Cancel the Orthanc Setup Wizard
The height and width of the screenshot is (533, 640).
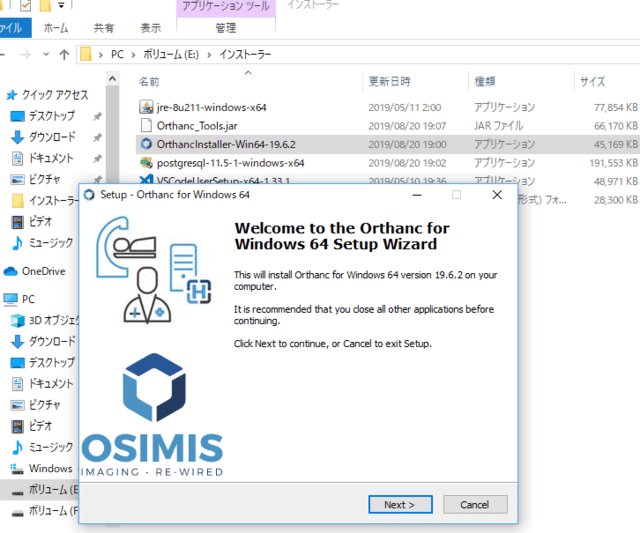475,504
